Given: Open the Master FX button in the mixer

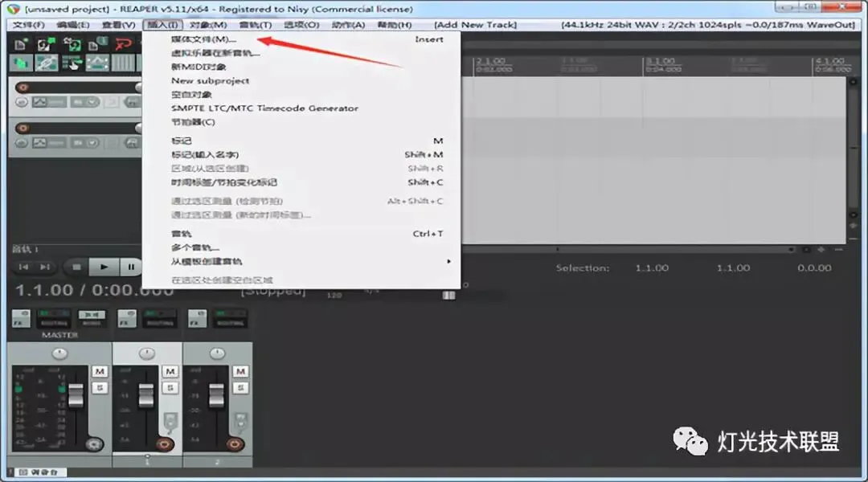Looking at the screenshot, I should [x=21, y=319].
